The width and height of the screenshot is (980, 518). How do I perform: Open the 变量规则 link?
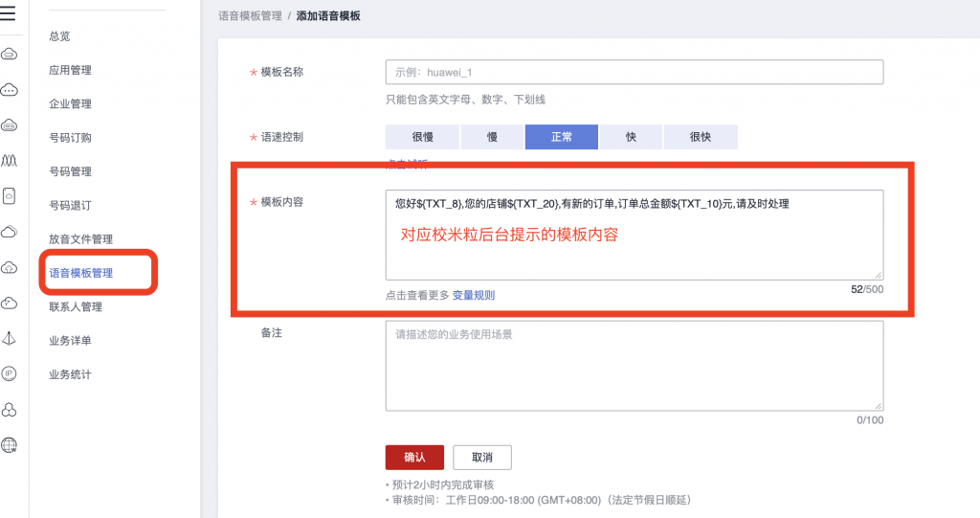pyautogui.click(x=474, y=295)
